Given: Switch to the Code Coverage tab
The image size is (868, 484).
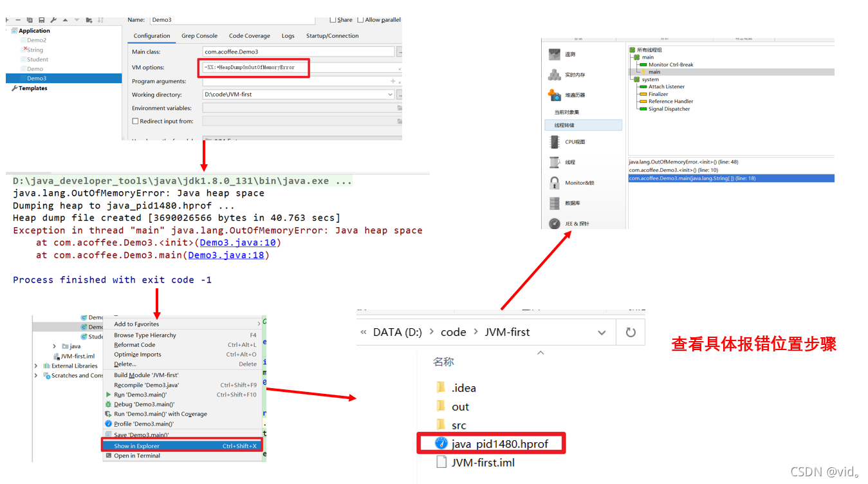Looking at the screenshot, I should pos(250,36).
